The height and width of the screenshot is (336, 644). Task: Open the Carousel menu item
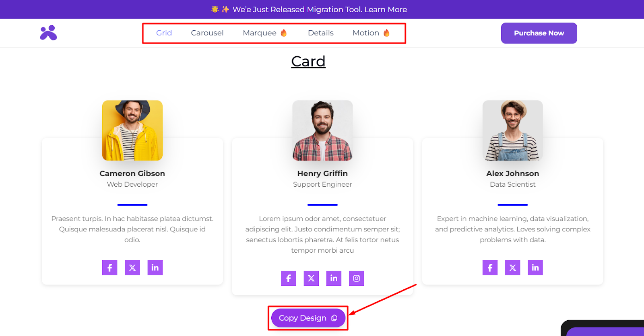click(207, 33)
